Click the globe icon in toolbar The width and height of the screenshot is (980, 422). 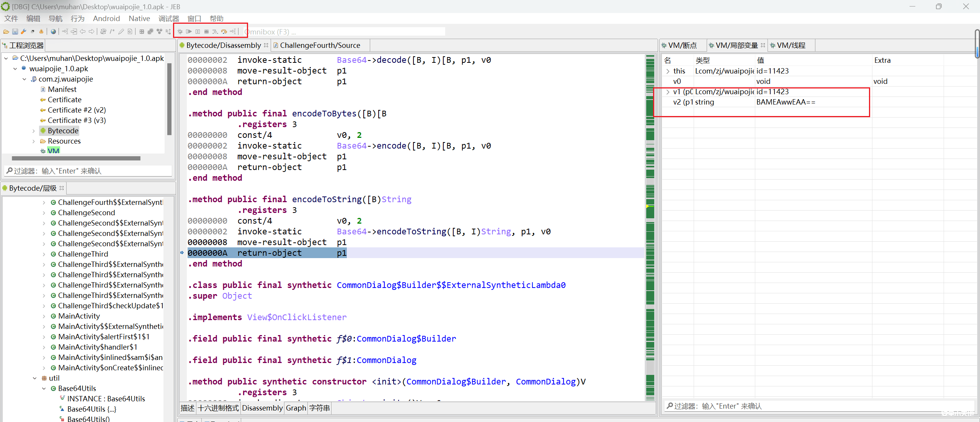point(53,32)
